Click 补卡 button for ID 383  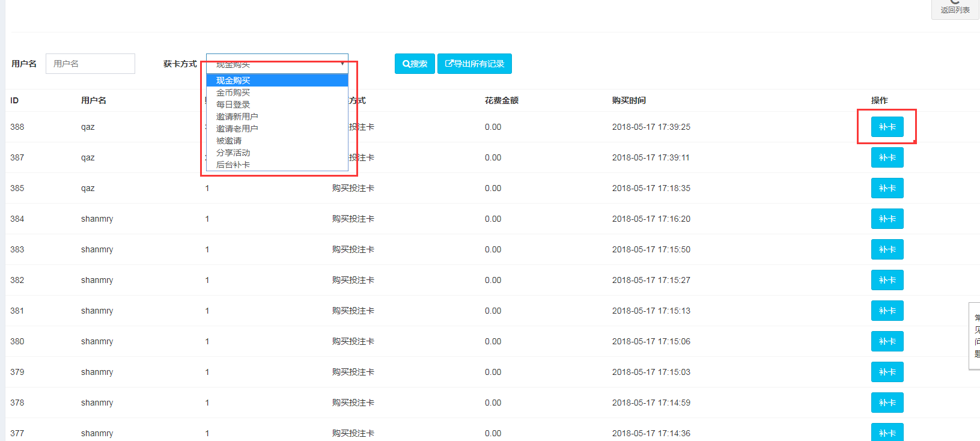(887, 249)
